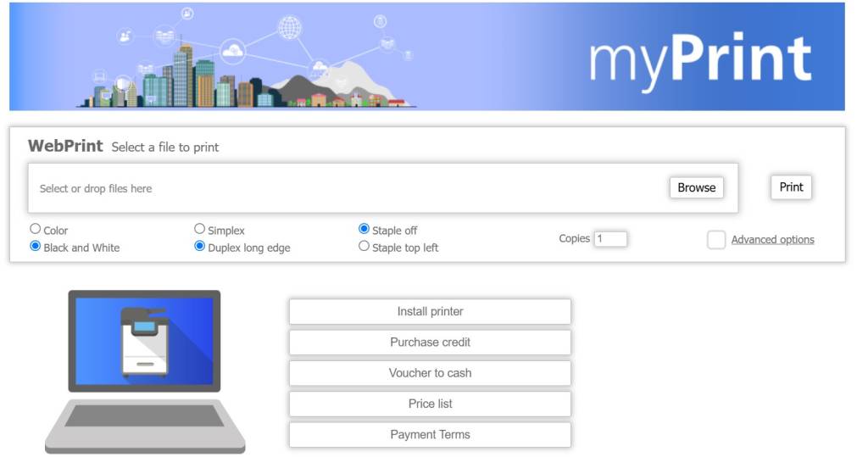Image resolution: width=868 pixels, height=457 pixels.
Task: Select the Color radio button
Action: [36, 229]
